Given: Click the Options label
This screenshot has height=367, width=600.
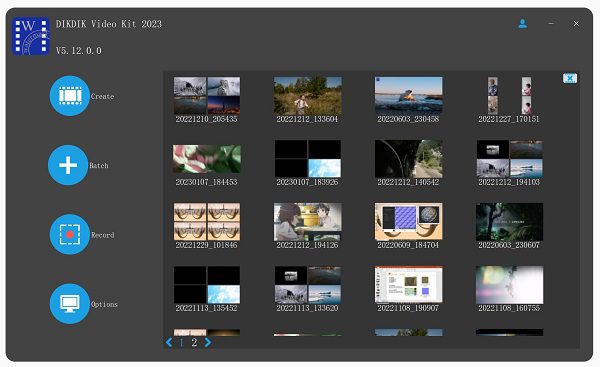Looking at the screenshot, I should point(104,304).
